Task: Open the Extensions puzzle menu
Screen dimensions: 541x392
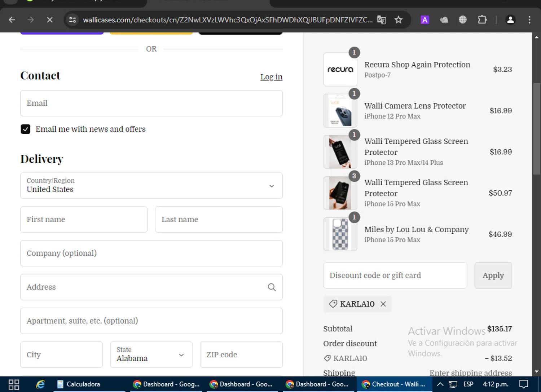Action: (482, 20)
